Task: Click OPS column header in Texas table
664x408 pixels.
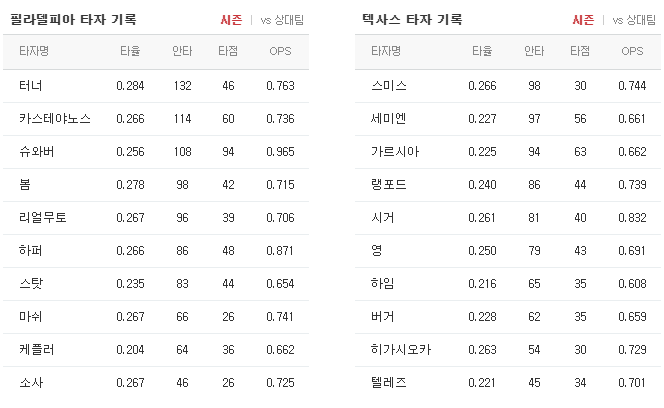Action: [x=632, y=51]
